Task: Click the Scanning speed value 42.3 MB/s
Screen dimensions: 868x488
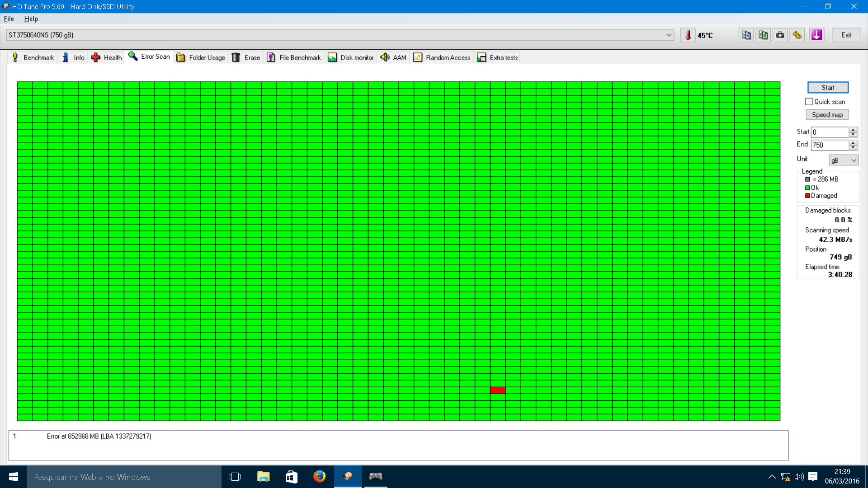Action: pyautogui.click(x=835, y=239)
